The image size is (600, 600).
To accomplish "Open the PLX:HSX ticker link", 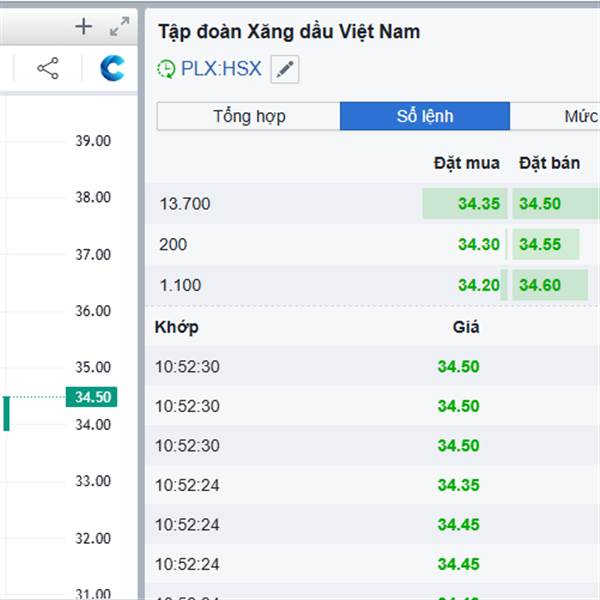I will (x=221, y=69).
